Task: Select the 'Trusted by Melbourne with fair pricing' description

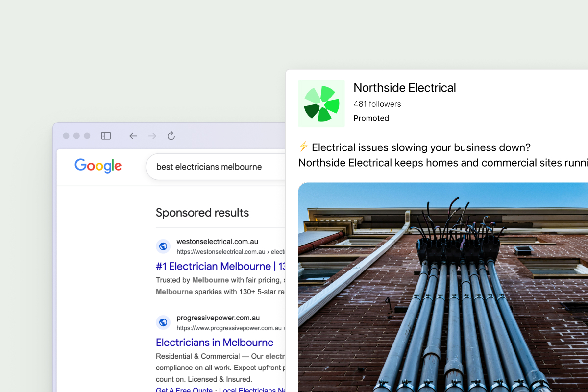Action: (x=220, y=286)
